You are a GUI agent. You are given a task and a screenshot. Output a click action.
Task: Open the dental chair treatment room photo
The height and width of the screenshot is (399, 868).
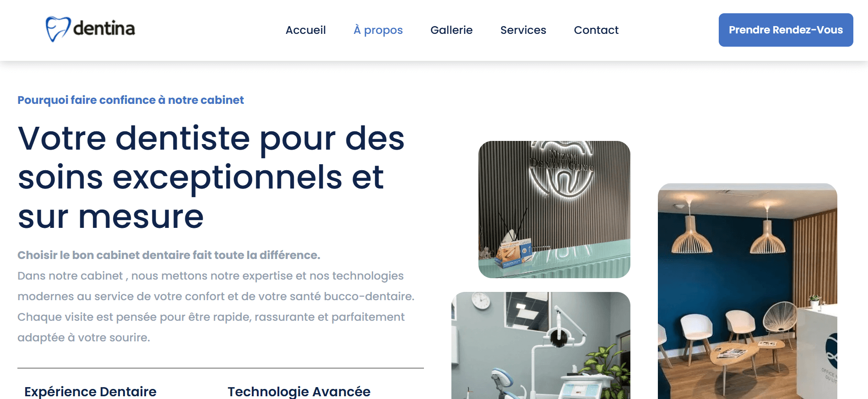[541, 345]
